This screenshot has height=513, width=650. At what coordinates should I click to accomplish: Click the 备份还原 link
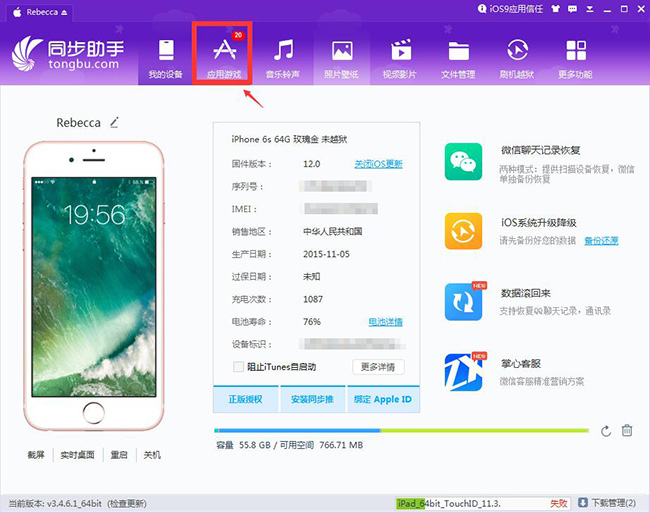coord(601,241)
